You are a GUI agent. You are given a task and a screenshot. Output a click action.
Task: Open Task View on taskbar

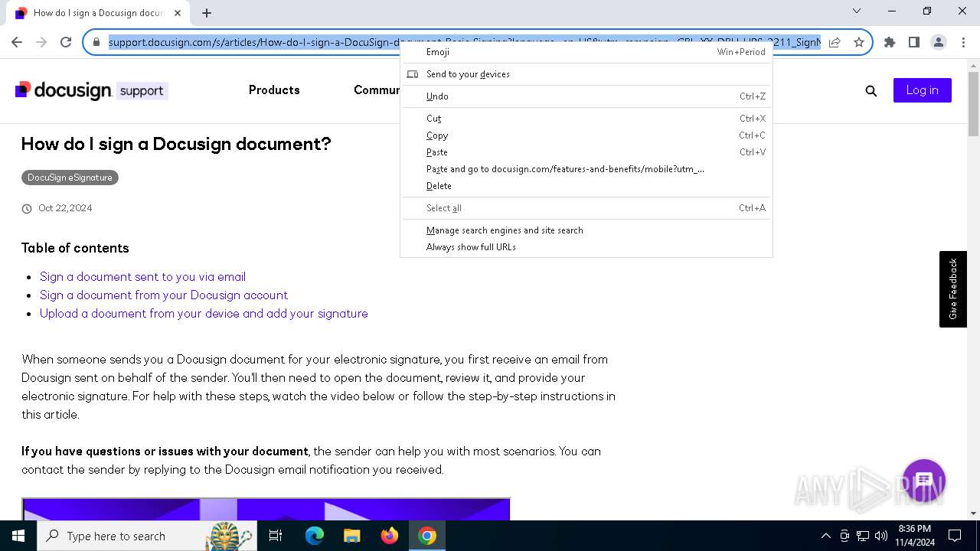click(276, 536)
